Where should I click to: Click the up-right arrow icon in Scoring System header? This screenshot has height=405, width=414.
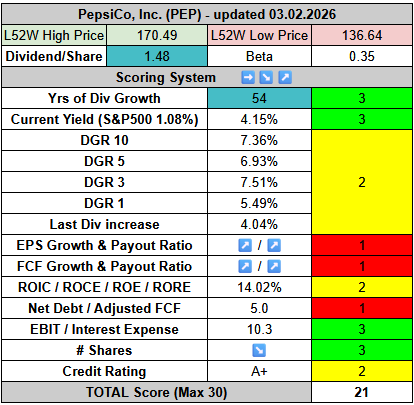285,78
